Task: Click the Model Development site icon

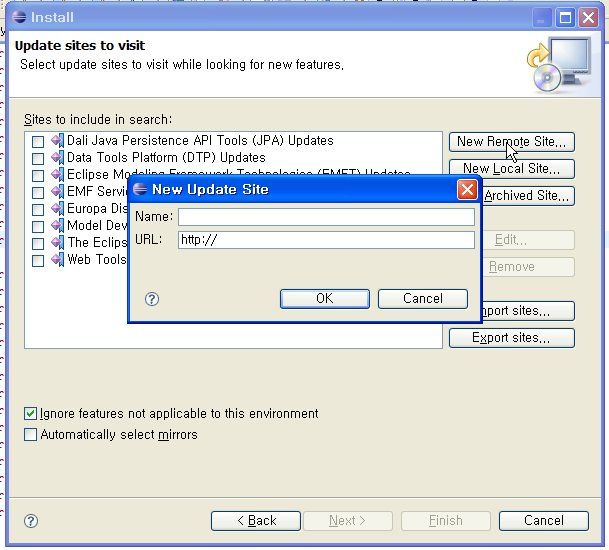Action: tap(57, 226)
